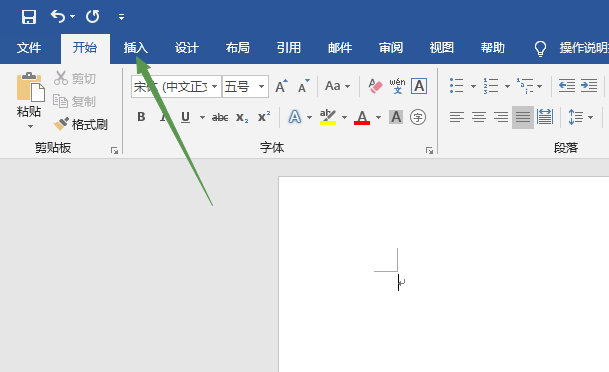Click the Format Painter (格式刷) brush
The height and width of the screenshot is (372, 609).
[x=80, y=124]
